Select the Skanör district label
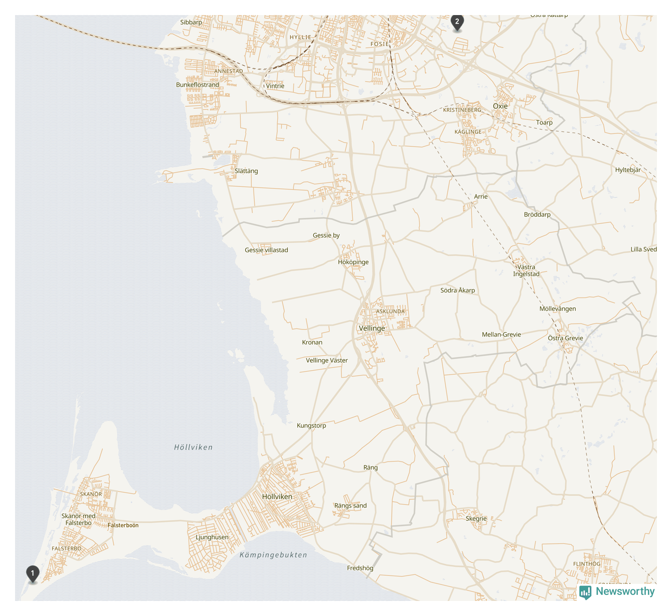The height and width of the screenshot is (616, 672). click(x=91, y=494)
